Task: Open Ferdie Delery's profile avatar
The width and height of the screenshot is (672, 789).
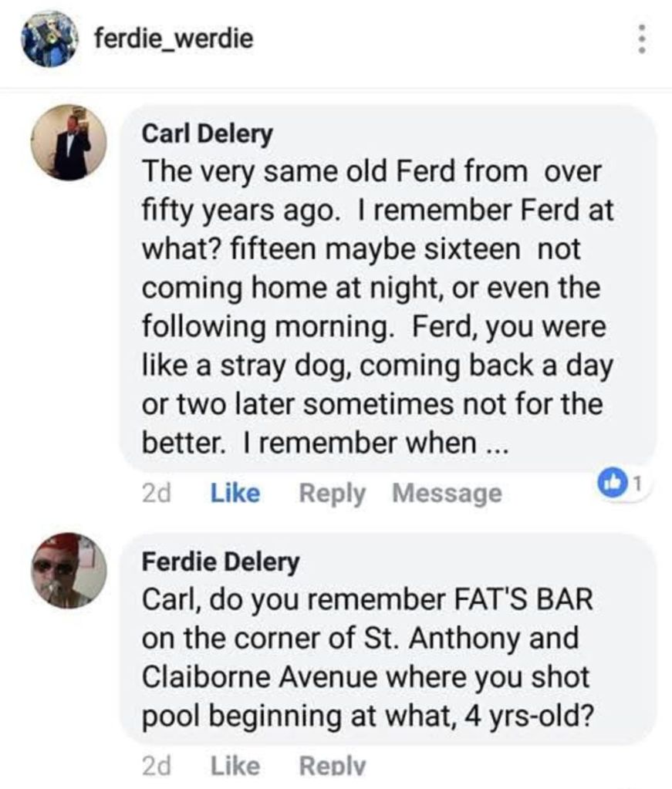Action: pyautogui.click(x=69, y=571)
